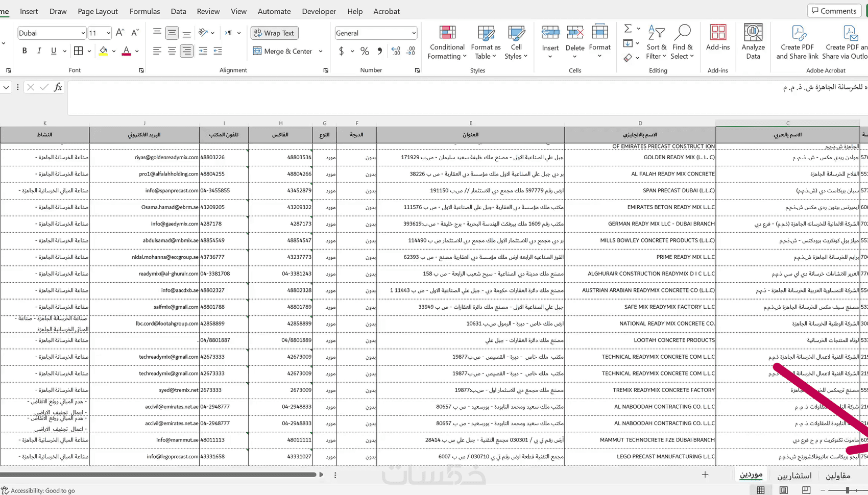868x495 pixels.
Task: Toggle Wrap Text
Action: click(x=274, y=33)
